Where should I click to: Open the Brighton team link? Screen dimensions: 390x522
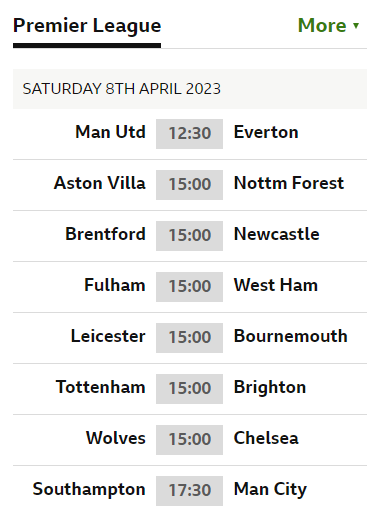pos(270,387)
